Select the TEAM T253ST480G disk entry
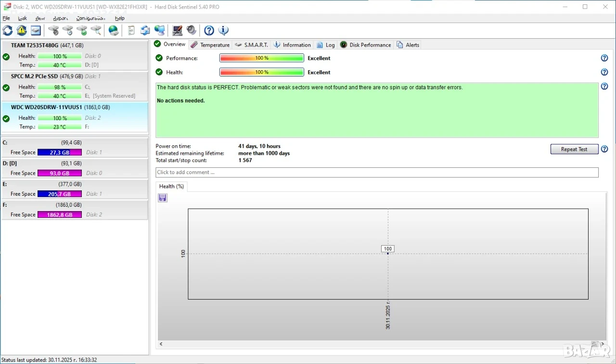Image resolution: width=616 pixels, height=364 pixels. pyautogui.click(x=75, y=55)
